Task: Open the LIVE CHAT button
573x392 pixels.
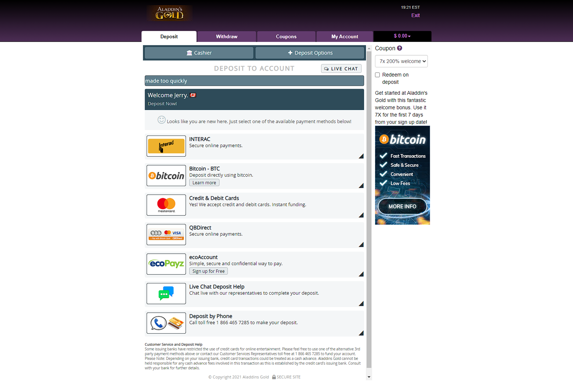Action: tap(341, 69)
